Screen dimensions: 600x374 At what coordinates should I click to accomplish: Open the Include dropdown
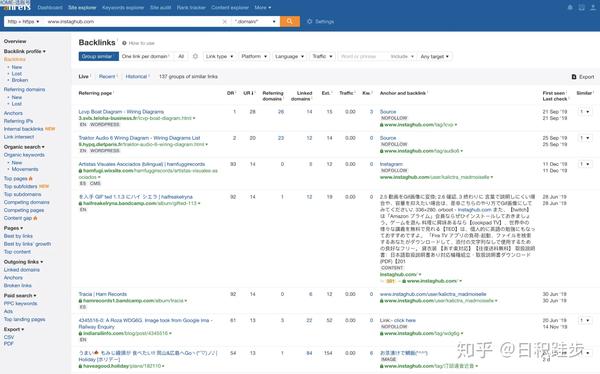coord(402,57)
